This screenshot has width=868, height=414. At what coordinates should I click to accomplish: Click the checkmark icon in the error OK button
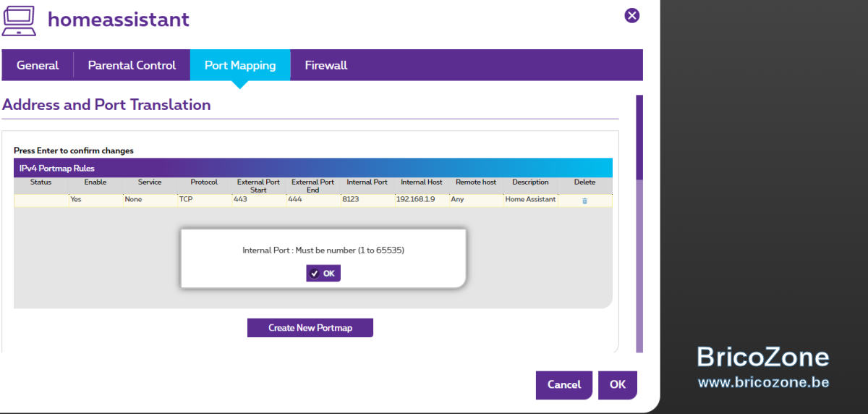pos(315,274)
